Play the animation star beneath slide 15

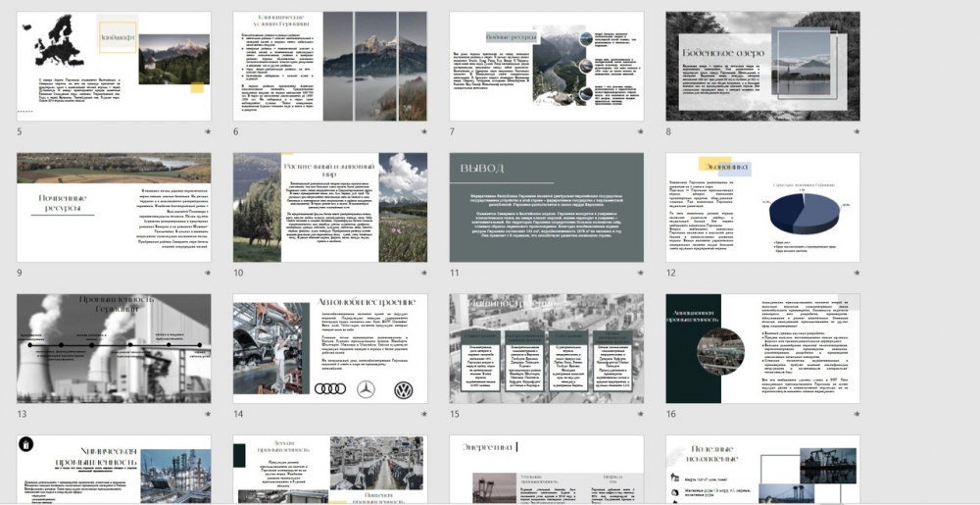(x=640, y=415)
